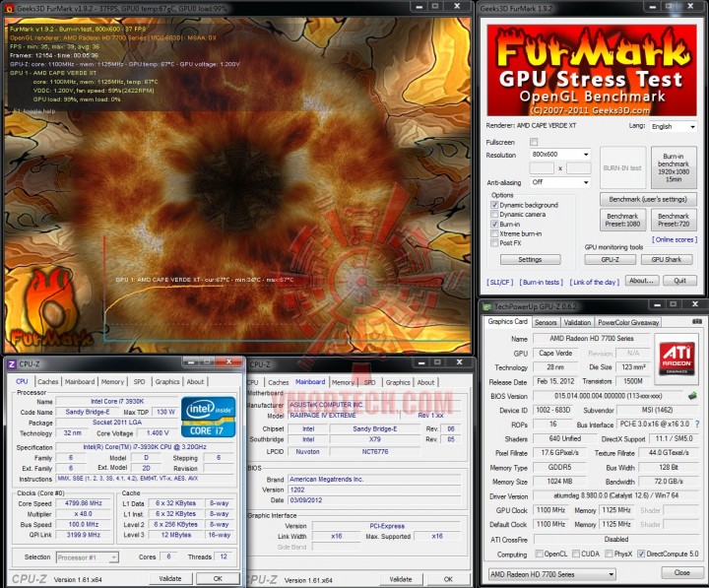Toggle PhysX checkbox in GPU-Z
The image size is (709, 588).
tap(610, 554)
